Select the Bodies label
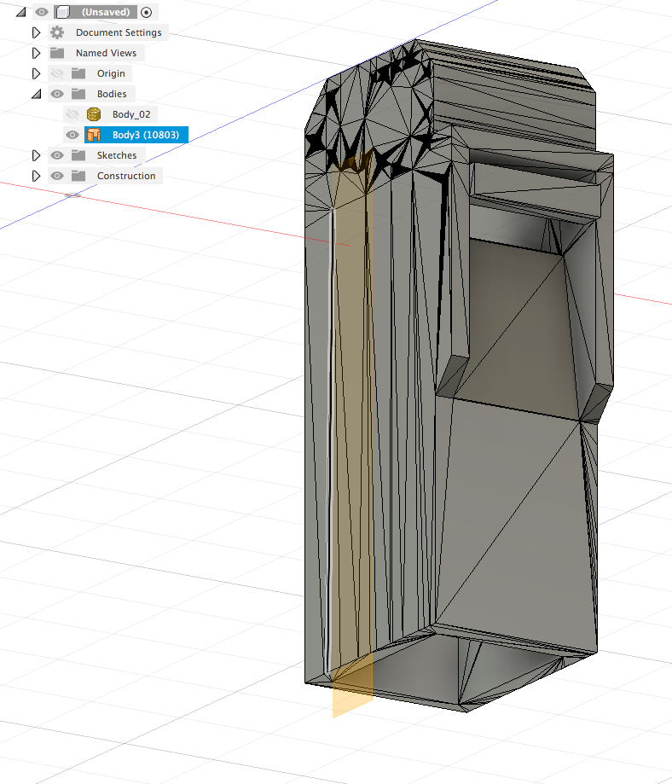 (112, 94)
